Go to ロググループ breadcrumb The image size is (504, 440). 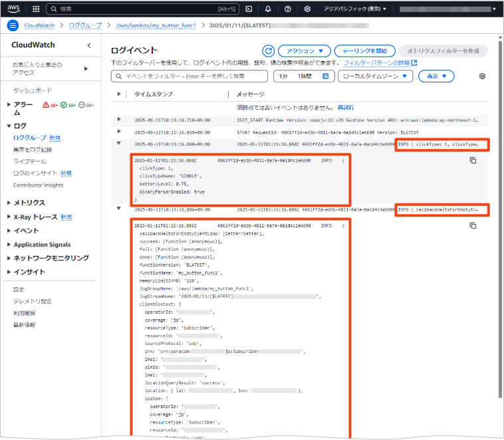[85, 25]
